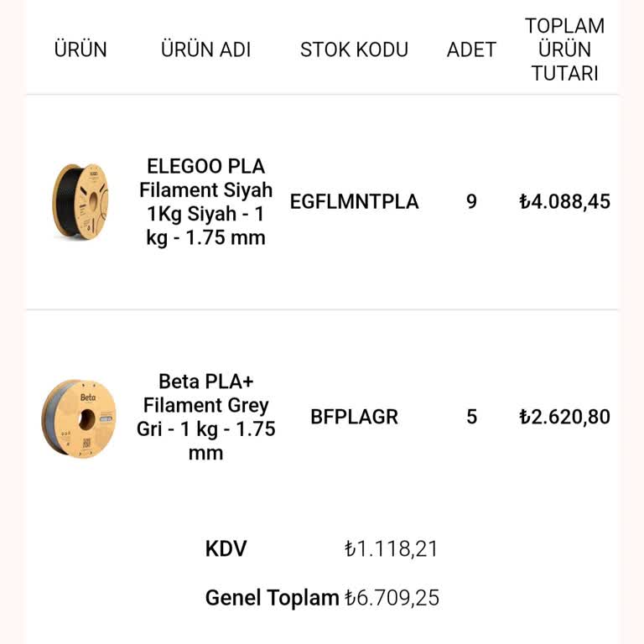Click the Genel Toplam label
644x644 pixels.
[272, 598]
